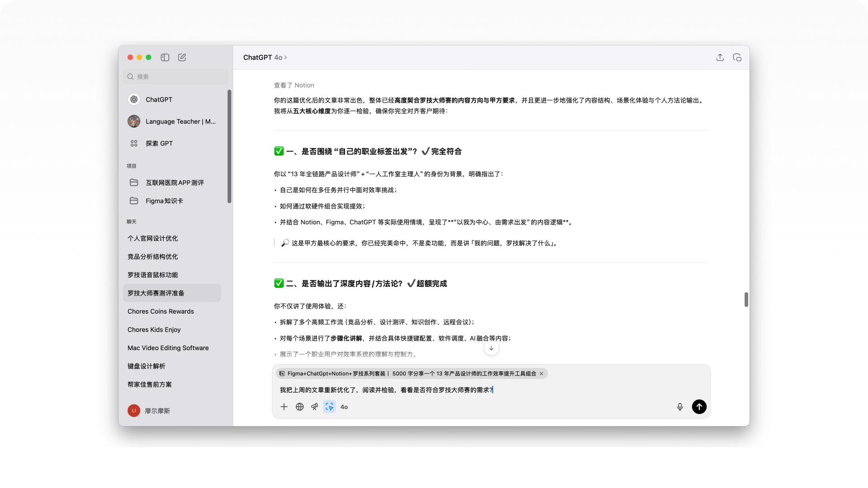Open chat 帮家佳售前方案
This screenshot has width=868, height=488.
172,385
